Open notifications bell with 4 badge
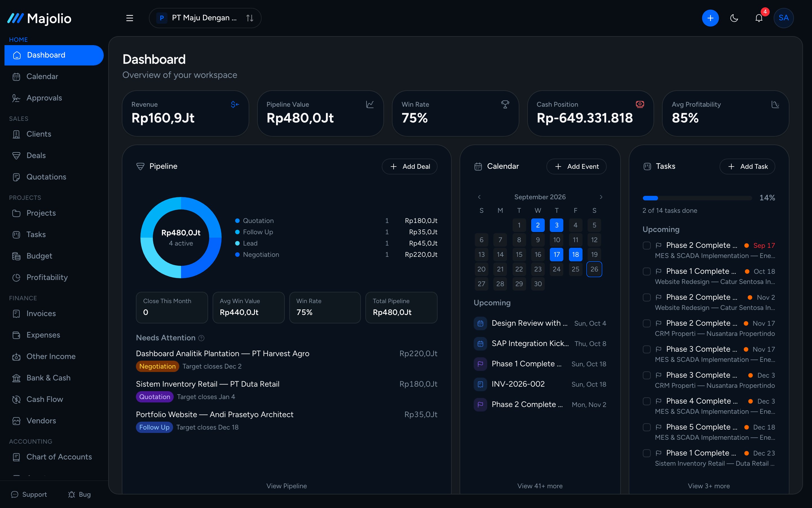The image size is (812, 508). 759,18
